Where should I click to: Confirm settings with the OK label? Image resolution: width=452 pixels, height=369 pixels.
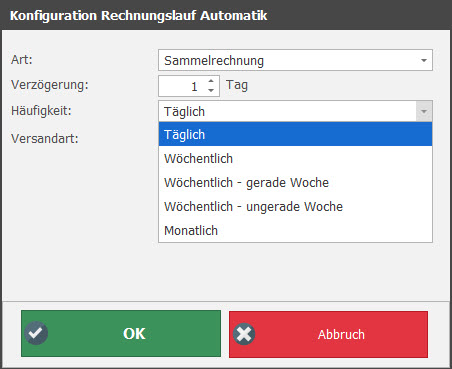pyautogui.click(x=134, y=334)
